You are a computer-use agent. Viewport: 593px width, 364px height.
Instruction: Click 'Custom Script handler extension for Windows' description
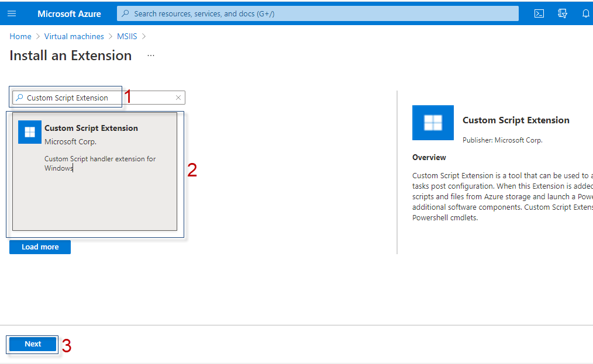coord(100,163)
